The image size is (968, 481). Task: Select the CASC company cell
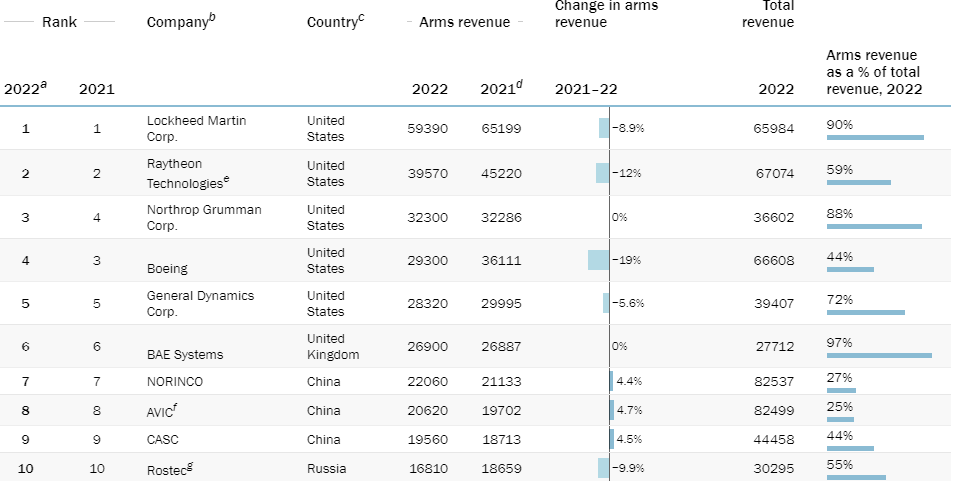(163, 440)
